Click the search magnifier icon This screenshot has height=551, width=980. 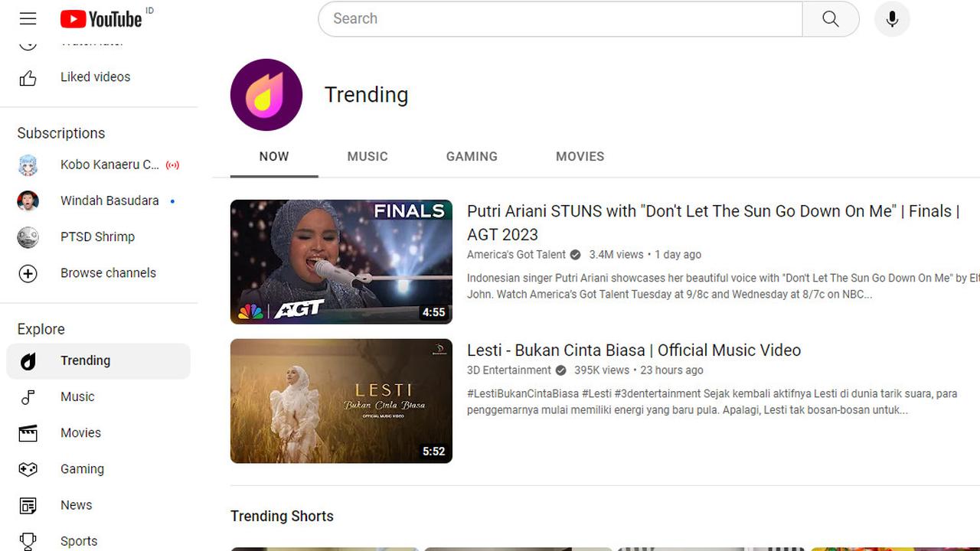831,18
